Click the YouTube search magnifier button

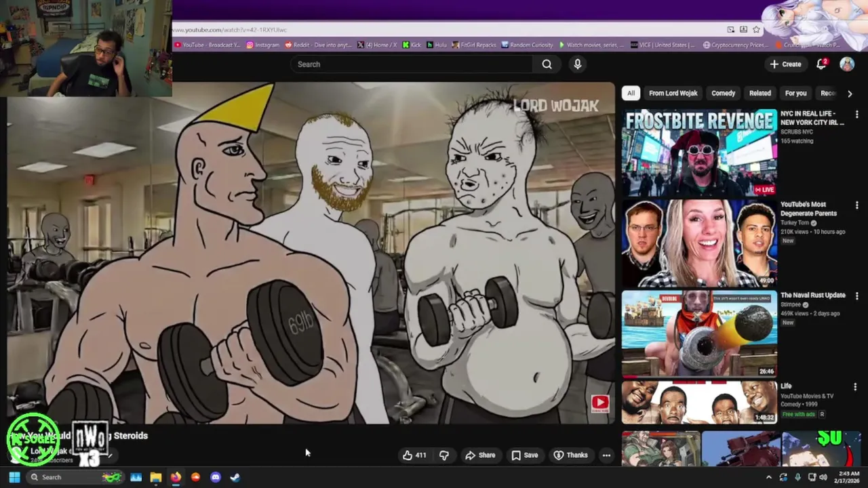tap(547, 64)
